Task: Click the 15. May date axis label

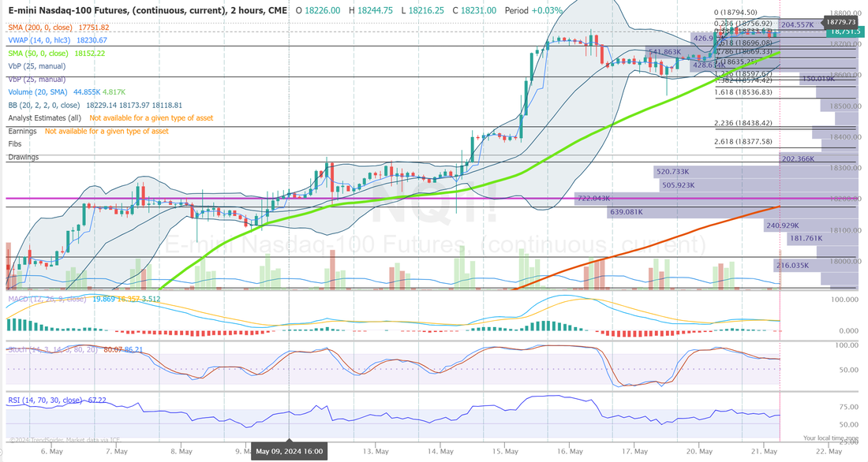Action: (505, 451)
